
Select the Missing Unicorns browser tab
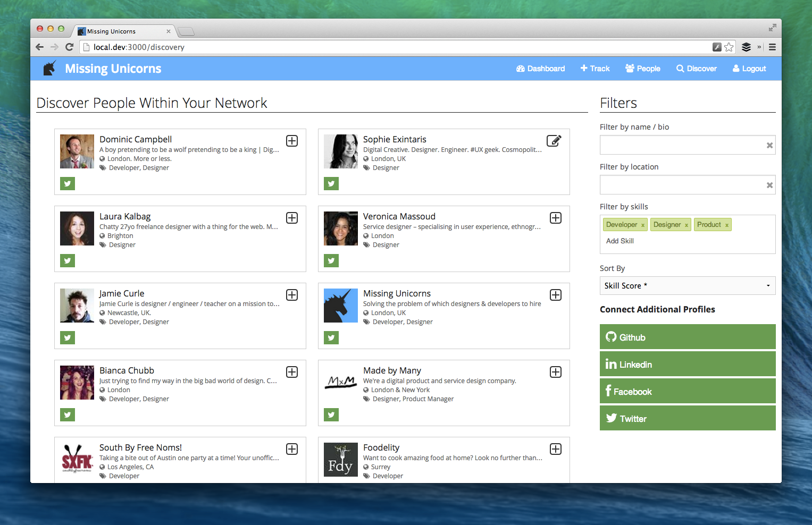click(125, 31)
